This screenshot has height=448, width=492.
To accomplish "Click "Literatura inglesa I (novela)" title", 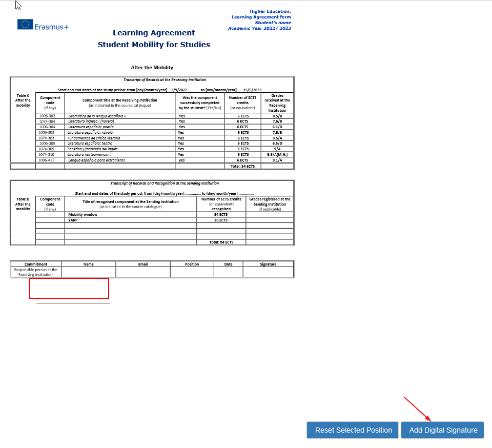I will point(91,121).
